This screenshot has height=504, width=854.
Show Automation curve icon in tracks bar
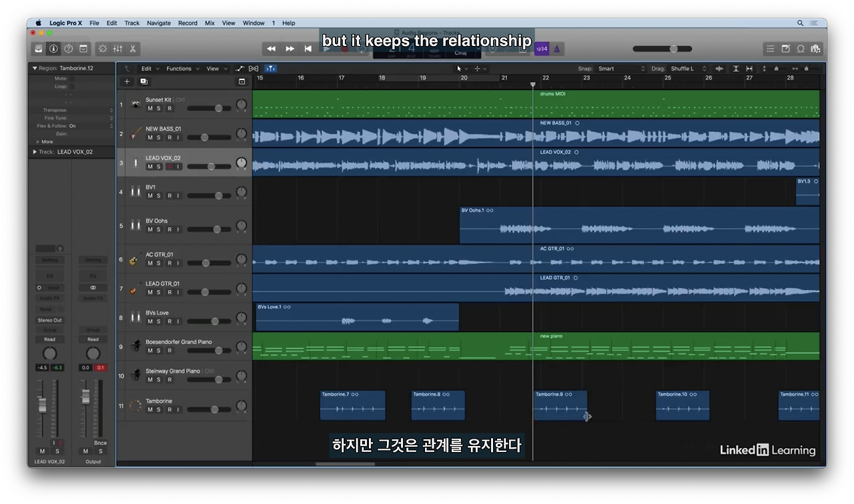(240, 69)
